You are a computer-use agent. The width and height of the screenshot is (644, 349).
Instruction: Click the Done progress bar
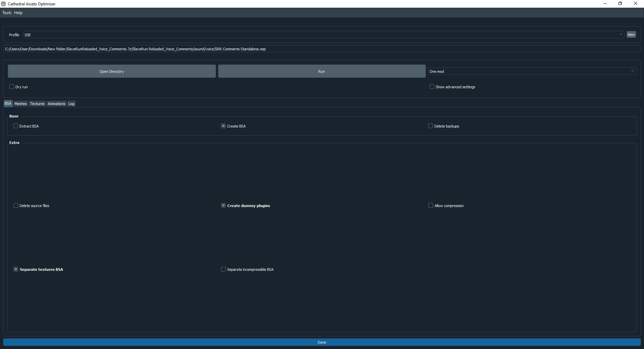[x=322, y=342]
